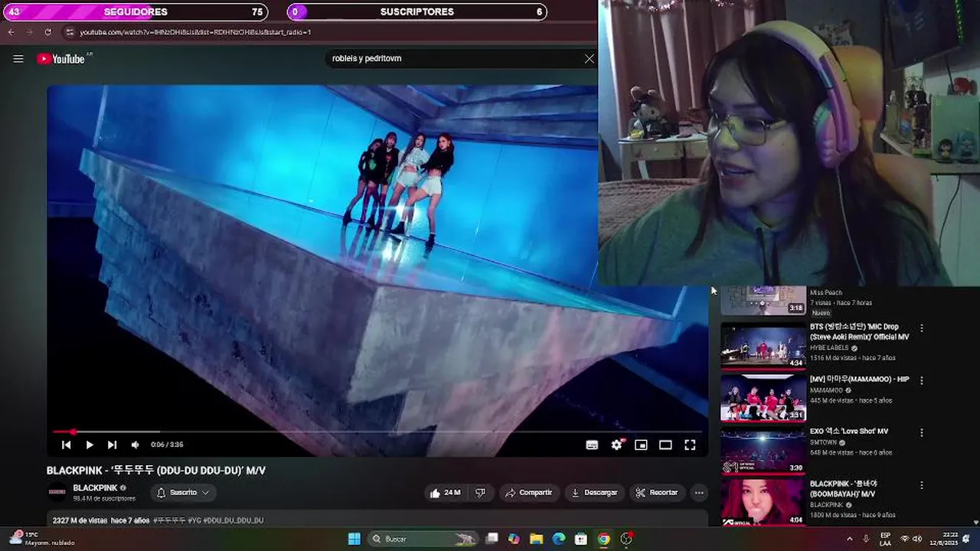Open the YouTube hamburger guide menu
Image resolution: width=980 pixels, height=551 pixels.
click(x=18, y=59)
